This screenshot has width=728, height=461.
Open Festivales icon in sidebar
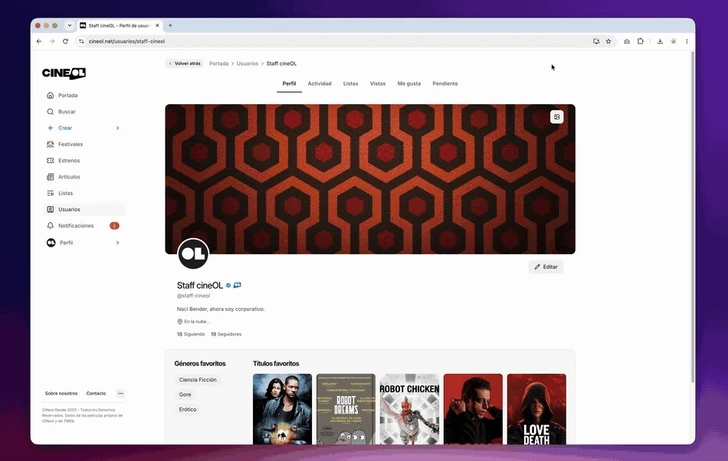50,144
